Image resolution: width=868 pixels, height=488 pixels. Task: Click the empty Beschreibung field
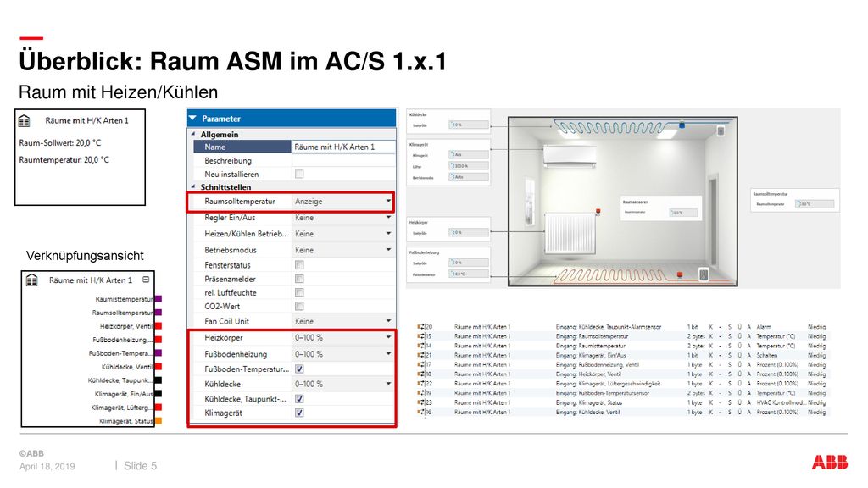click(343, 160)
